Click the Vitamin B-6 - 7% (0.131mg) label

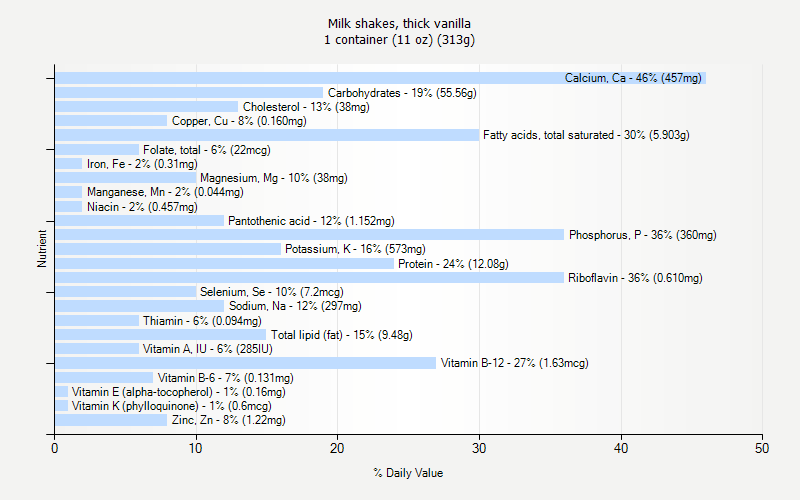(226, 378)
